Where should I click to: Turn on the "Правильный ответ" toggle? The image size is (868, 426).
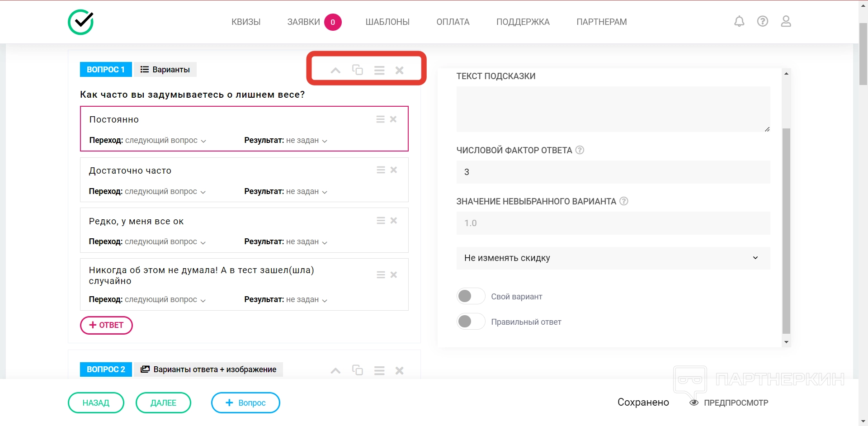click(x=471, y=322)
